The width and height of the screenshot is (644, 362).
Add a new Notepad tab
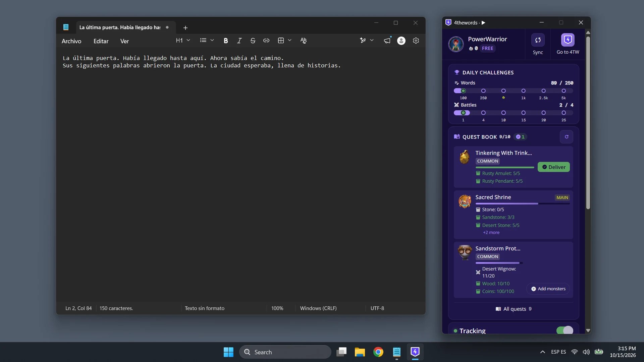(x=185, y=28)
